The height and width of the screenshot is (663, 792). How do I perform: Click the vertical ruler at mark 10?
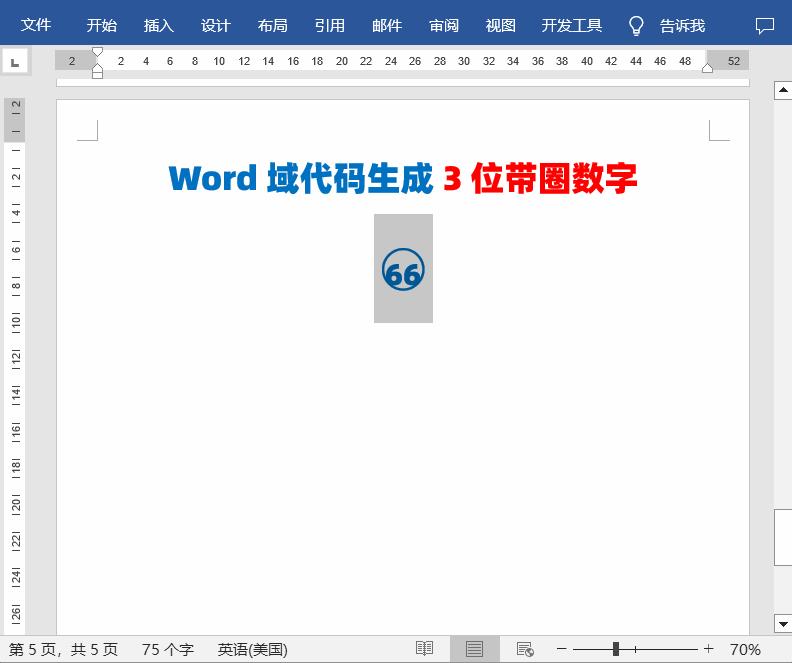[x=16, y=320]
